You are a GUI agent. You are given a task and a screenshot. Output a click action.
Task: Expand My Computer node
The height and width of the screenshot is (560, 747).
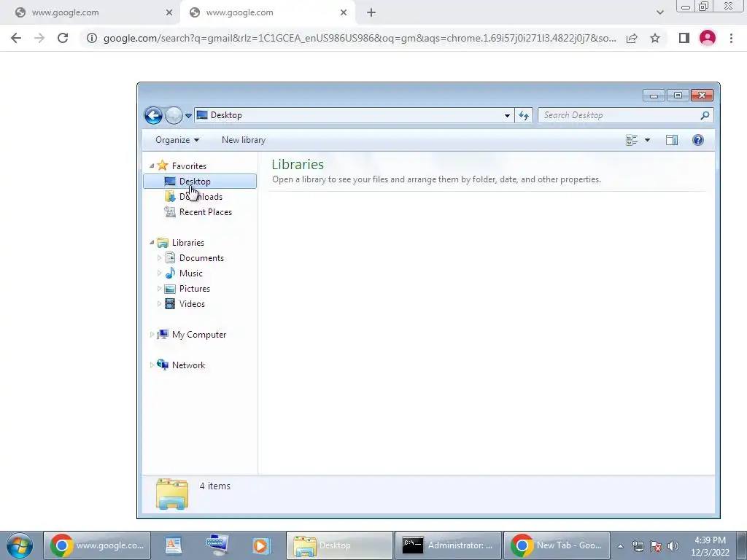(152, 335)
